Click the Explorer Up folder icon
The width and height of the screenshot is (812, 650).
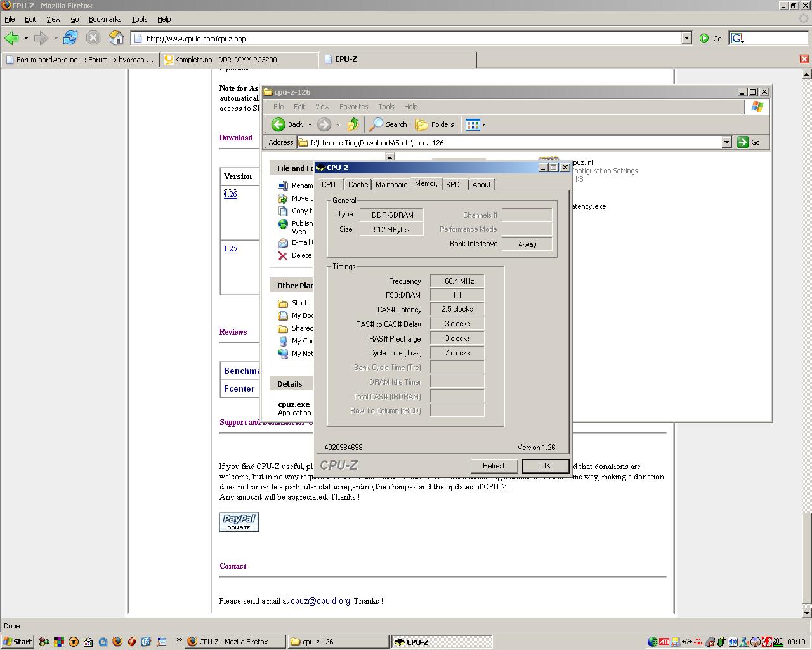(x=353, y=124)
